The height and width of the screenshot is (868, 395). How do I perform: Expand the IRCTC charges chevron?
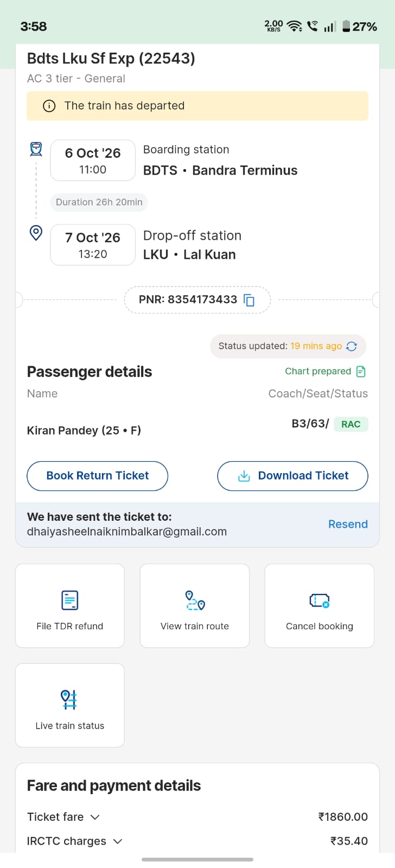(118, 841)
